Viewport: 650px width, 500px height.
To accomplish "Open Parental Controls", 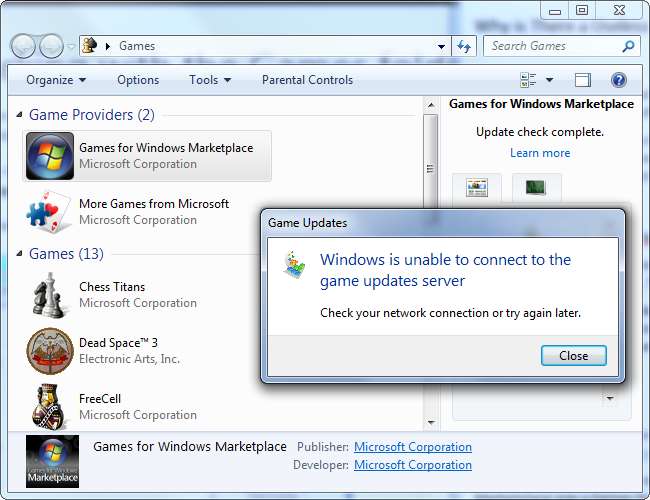I will tap(307, 80).
